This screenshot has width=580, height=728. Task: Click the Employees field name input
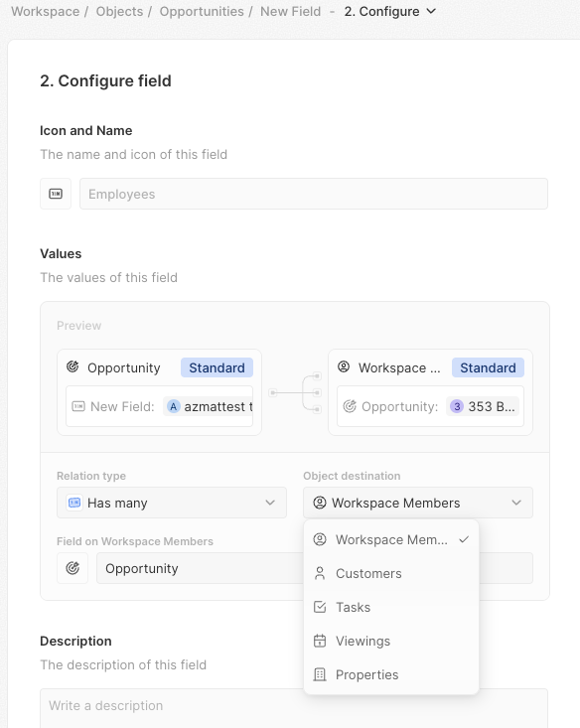click(x=314, y=194)
